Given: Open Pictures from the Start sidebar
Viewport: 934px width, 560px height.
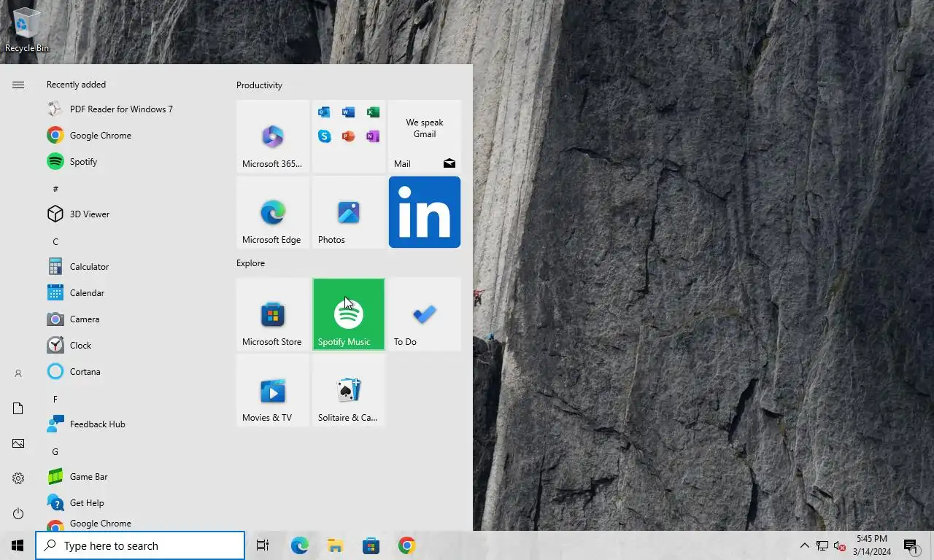Looking at the screenshot, I should (x=18, y=443).
